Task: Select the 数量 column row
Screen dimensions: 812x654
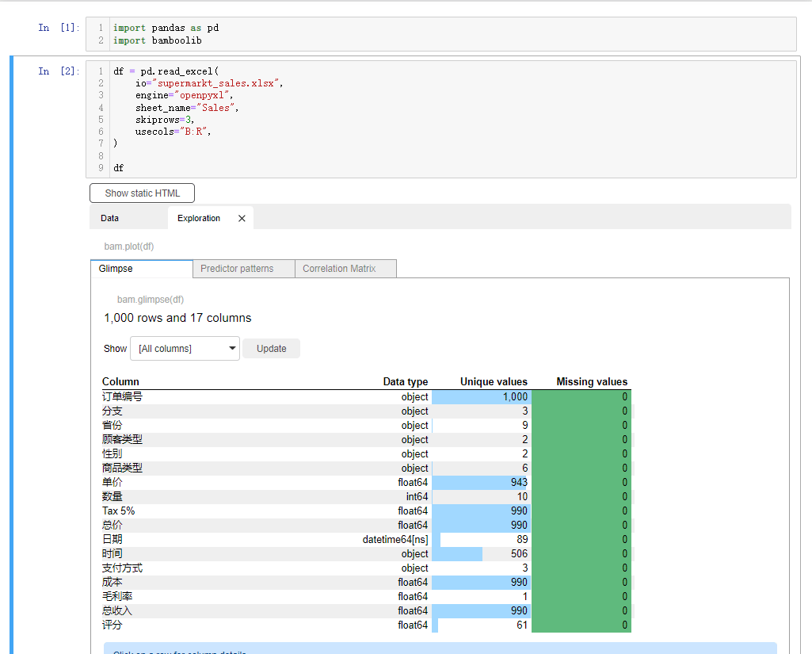Action: coord(367,496)
